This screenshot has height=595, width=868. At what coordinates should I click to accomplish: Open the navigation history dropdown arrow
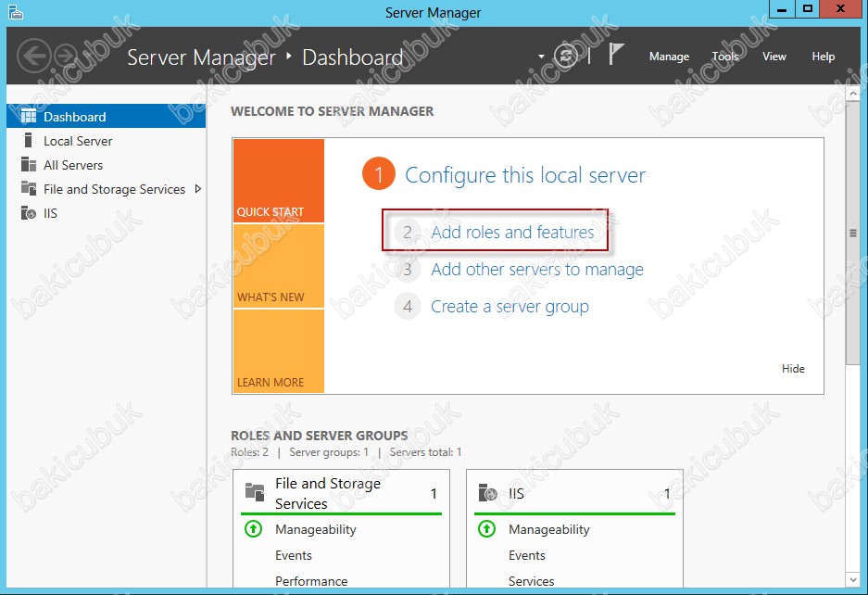tap(541, 57)
